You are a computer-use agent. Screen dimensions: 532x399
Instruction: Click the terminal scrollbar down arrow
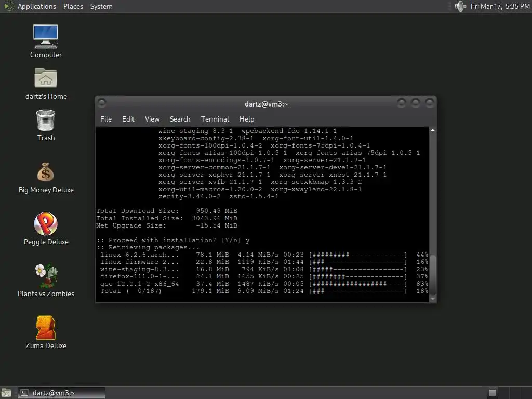click(433, 299)
